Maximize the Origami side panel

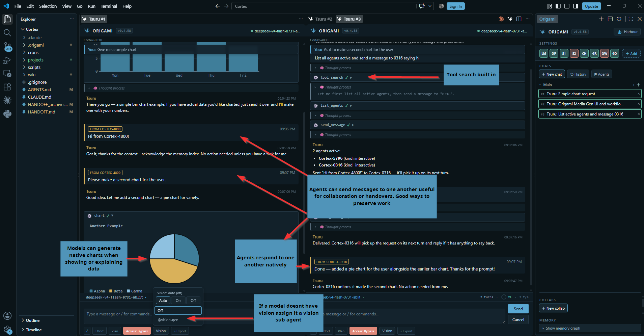pos(631,19)
